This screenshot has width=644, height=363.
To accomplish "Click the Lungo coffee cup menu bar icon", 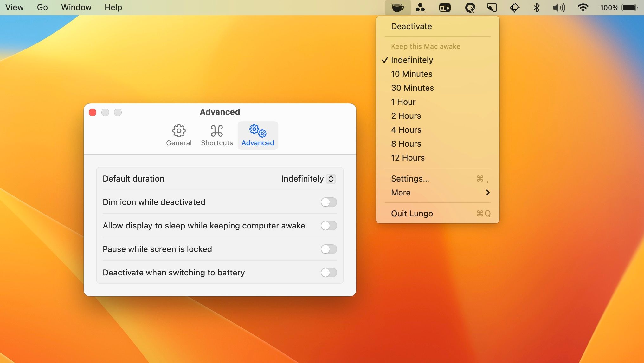I will click(x=398, y=8).
